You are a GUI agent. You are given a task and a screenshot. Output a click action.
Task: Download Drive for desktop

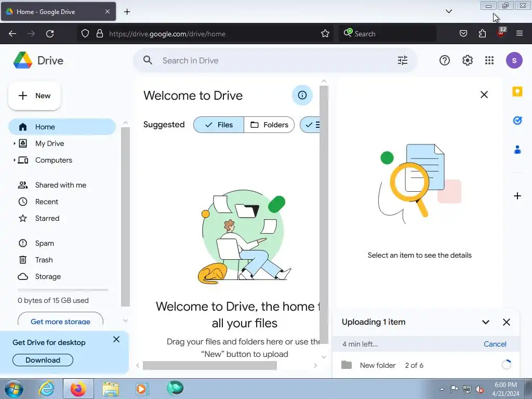coord(43,360)
